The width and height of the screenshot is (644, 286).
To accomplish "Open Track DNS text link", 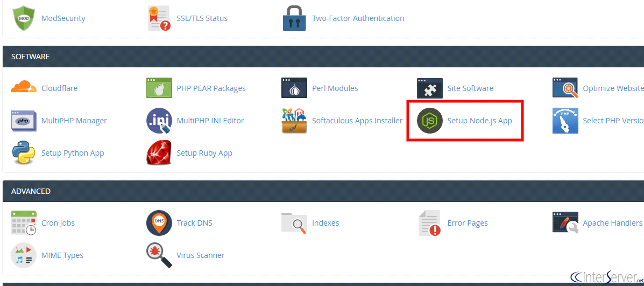I will [x=194, y=223].
